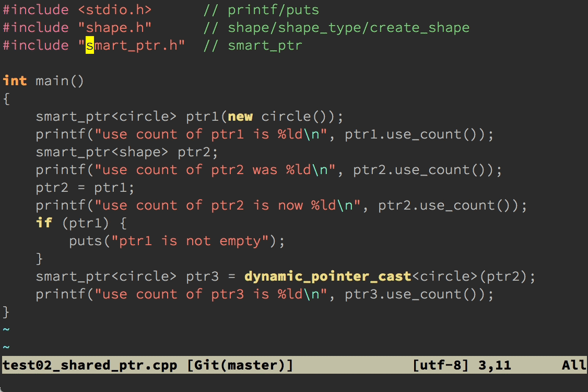The height and width of the screenshot is (392, 588).
Task: Click the "ptr1 is not empty" string
Action: (194, 241)
